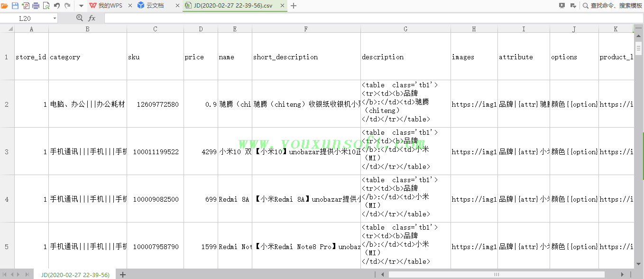
Task: Select column B header
Action: pos(88,29)
